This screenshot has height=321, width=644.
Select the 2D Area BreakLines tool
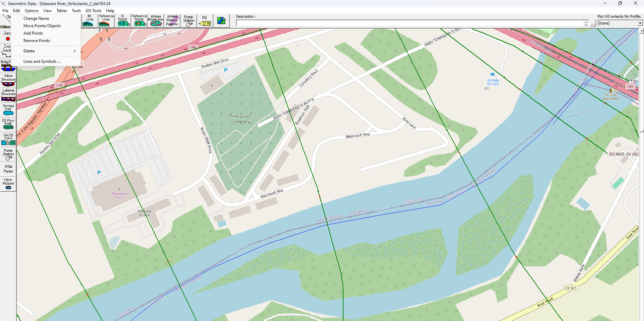[156, 20]
